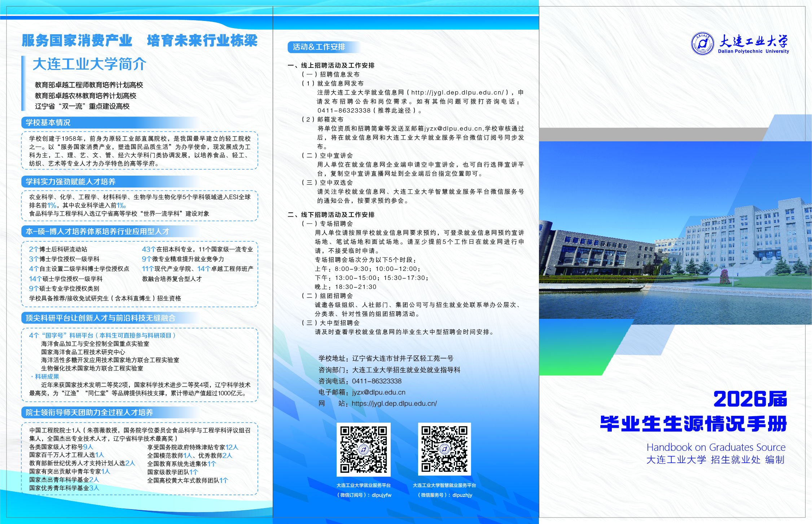Click 教育部卓越农林教育培养计划高校 line
The height and width of the screenshot is (524, 812).
85,96
